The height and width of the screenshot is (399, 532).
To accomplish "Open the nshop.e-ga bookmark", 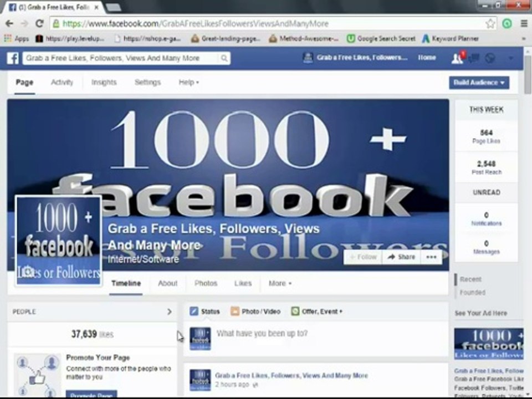I will (x=147, y=39).
